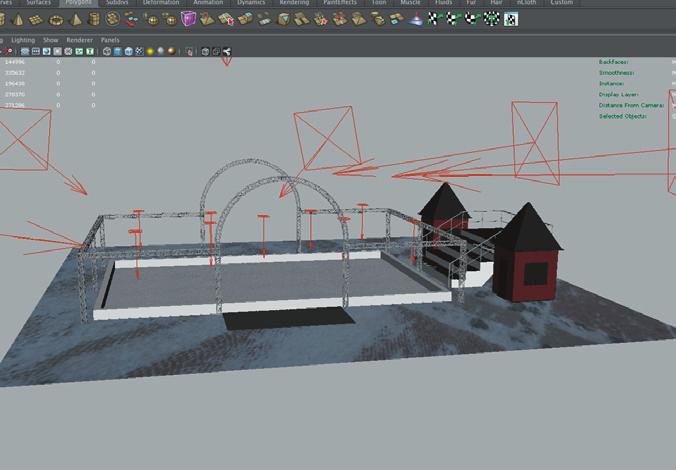Switch to the Fur shelf tab
This screenshot has height=470, width=676.
[x=472, y=3]
